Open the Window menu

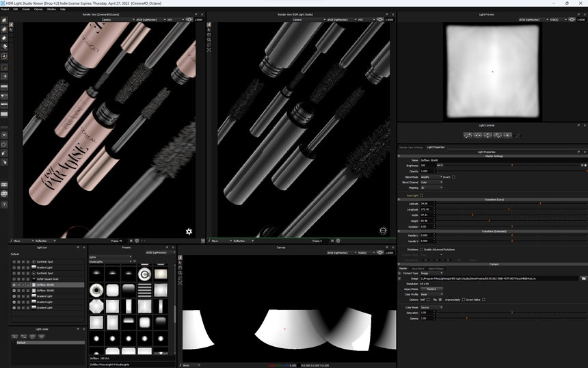coord(51,9)
